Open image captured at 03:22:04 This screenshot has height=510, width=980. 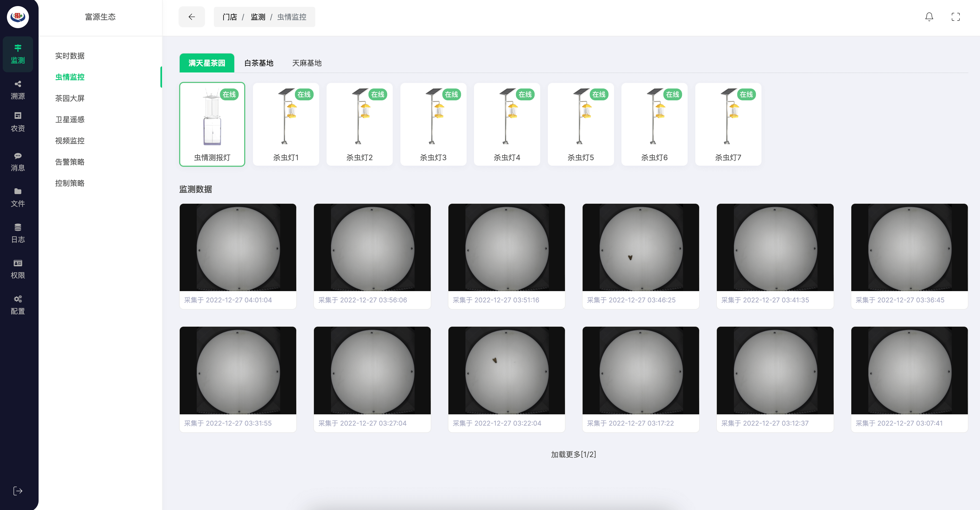(x=506, y=371)
